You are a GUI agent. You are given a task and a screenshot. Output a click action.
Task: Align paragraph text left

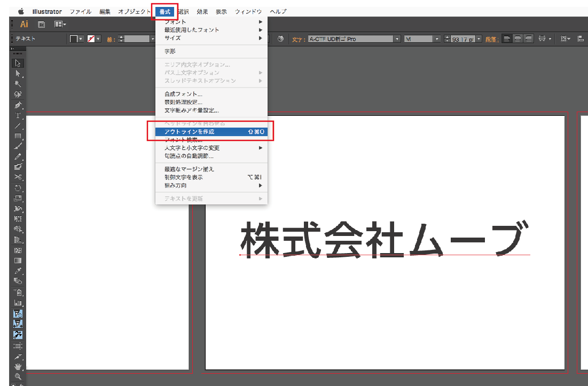(507, 38)
